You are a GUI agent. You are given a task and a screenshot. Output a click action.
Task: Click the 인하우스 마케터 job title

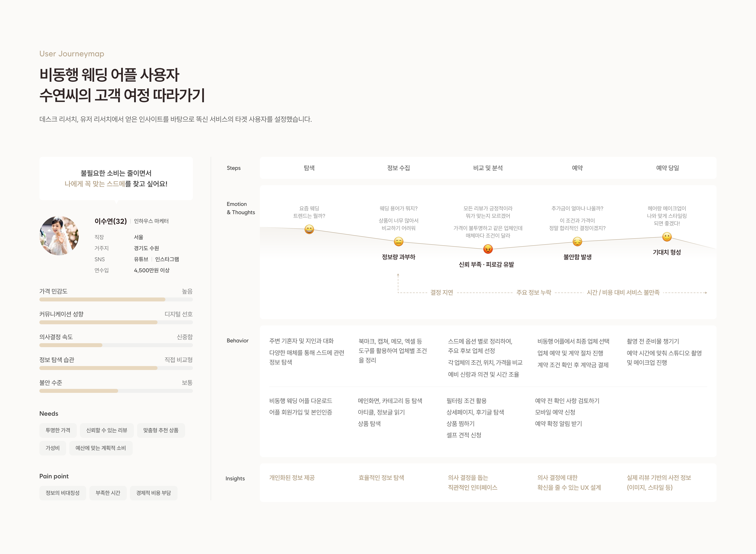[x=151, y=221]
